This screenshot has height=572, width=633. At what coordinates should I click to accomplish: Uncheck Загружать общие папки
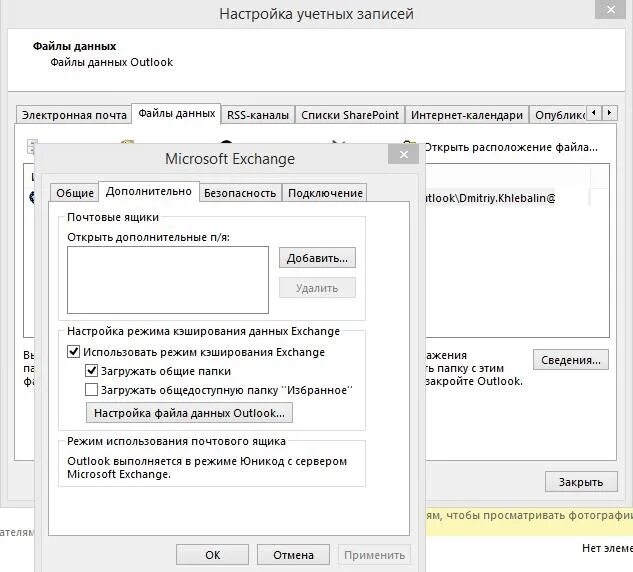pyautogui.click(x=92, y=371)
